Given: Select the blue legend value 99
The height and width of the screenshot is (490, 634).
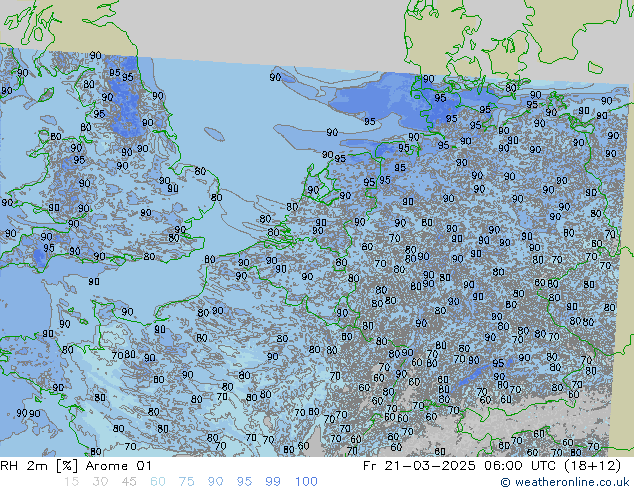Looking at the screenshot, I should click(273, 482).
